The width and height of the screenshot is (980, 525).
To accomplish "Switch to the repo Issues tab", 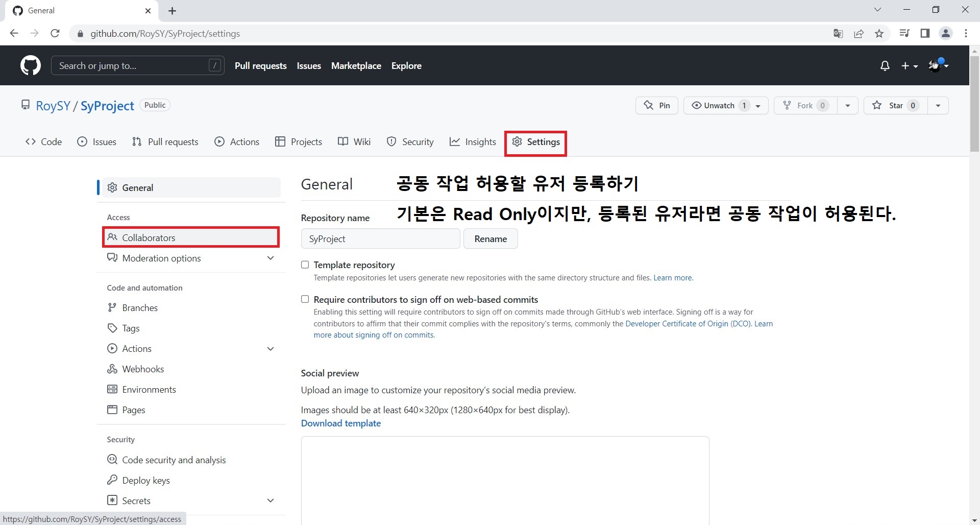I will click(x=96, y=142).
